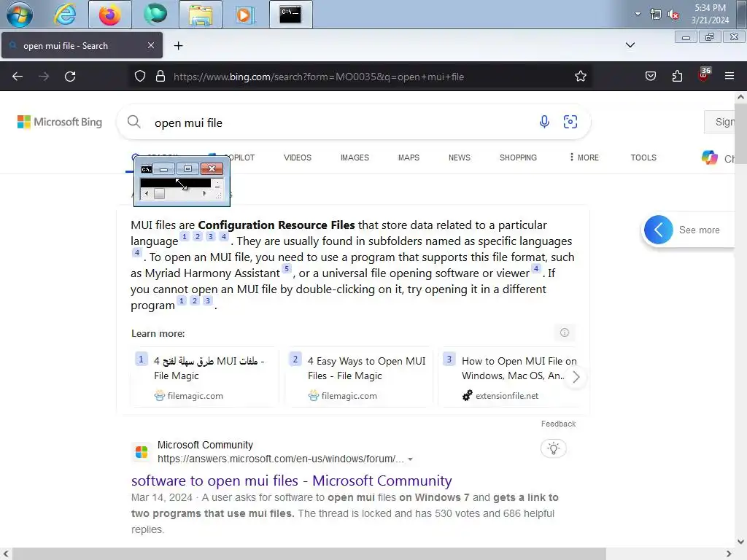Switch to the News results tab
This screenshot has width=747, height=560.
tap(460, 157)
